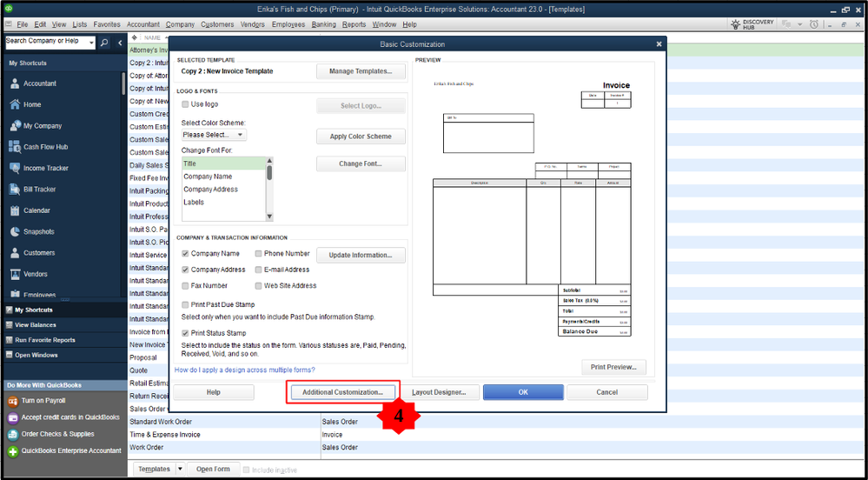Open the Discovery Hub

[x=752, y=24]
